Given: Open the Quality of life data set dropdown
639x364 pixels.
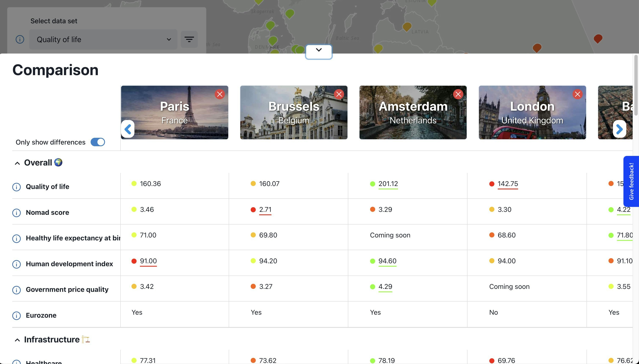Looking at the screenshot, I should click(x=103, y=39).
